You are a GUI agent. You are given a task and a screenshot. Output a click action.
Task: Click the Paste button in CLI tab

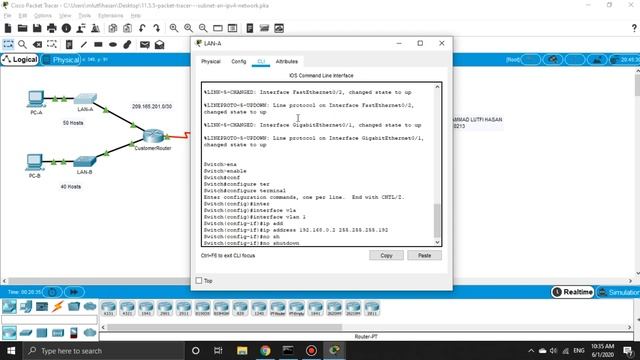point(424,255)
